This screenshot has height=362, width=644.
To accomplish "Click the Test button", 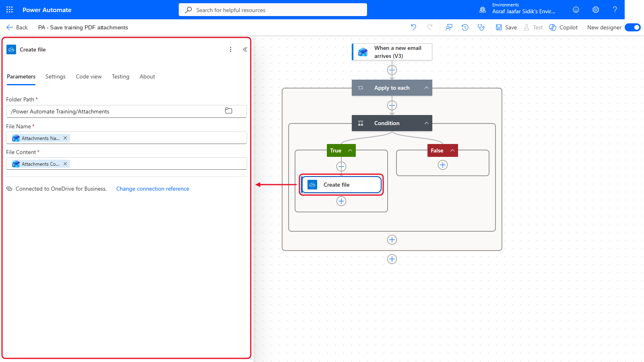I will (x=533, y=27).
